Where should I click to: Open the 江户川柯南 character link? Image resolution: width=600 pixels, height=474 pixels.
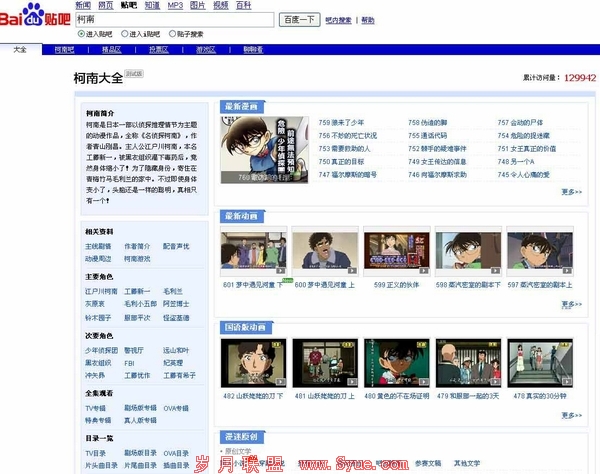point(101,292)
